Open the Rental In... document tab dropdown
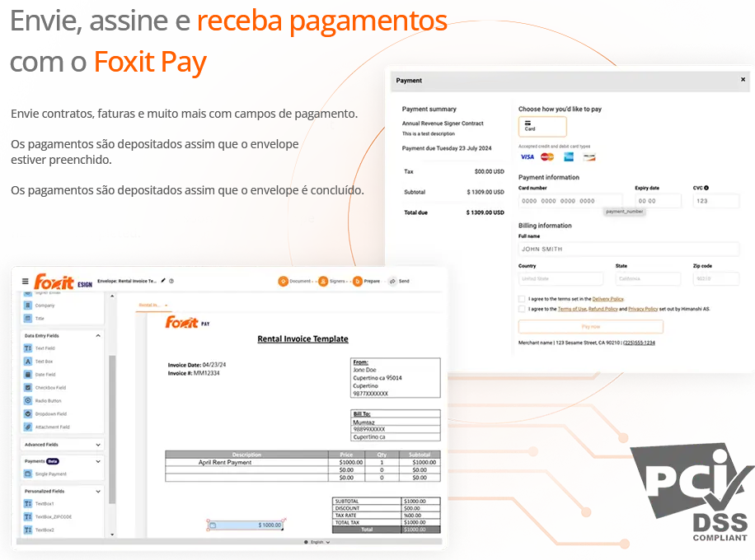The width and height of the screenshot is (755, 560). [166, 305]
